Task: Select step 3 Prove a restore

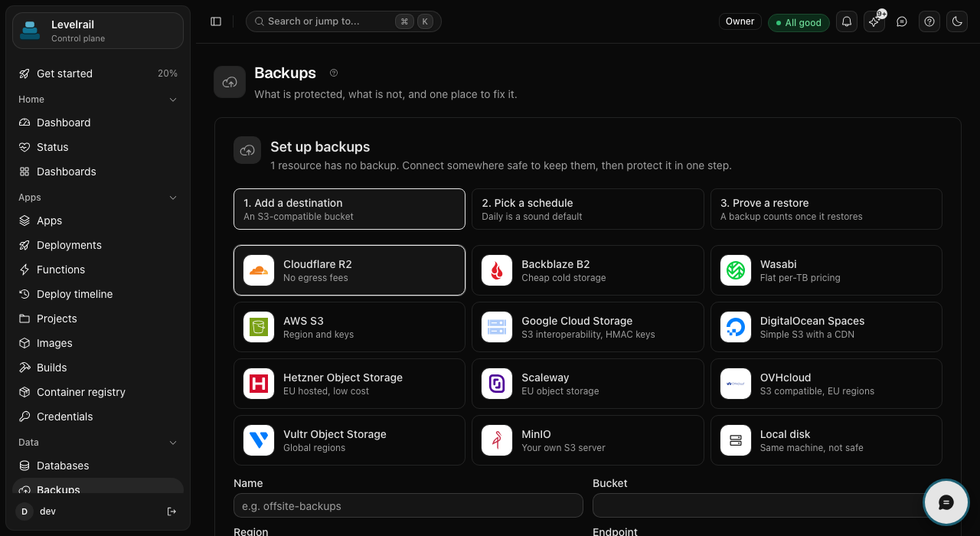Action: click(x=826, y=209)
